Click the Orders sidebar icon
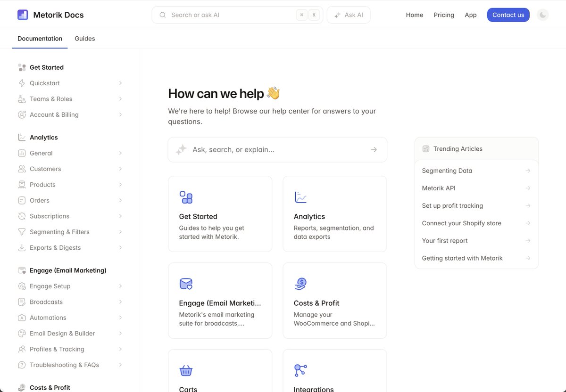The width and height of the screenshot is (566, 392). click(22, 200)
